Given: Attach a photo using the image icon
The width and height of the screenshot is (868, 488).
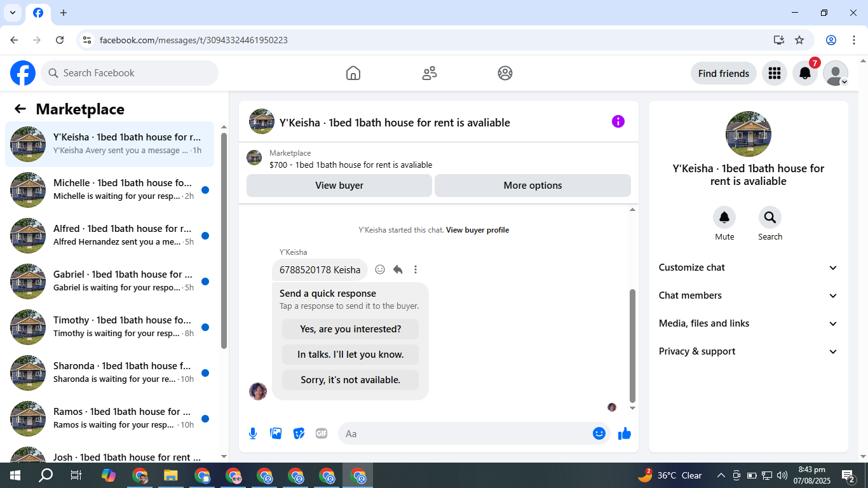Looking at the screenshot, I should pyautogui.click(x=276, y=433).
